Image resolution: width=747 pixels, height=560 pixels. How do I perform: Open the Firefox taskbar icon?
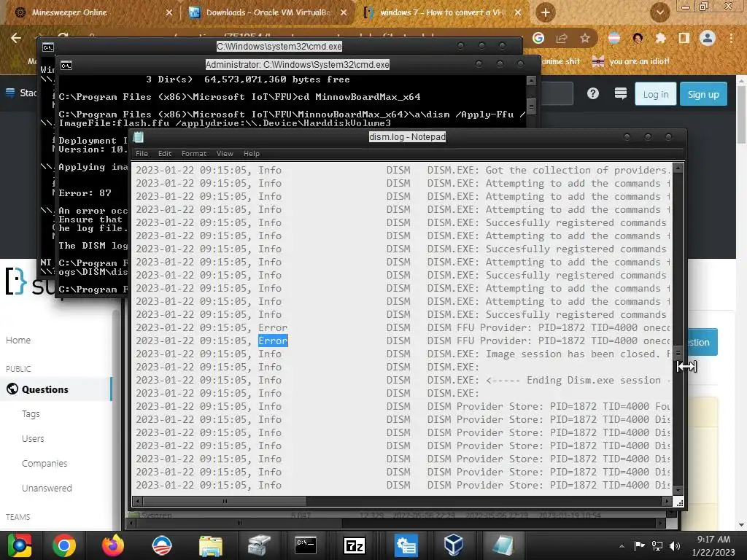[x=113, y=545]
